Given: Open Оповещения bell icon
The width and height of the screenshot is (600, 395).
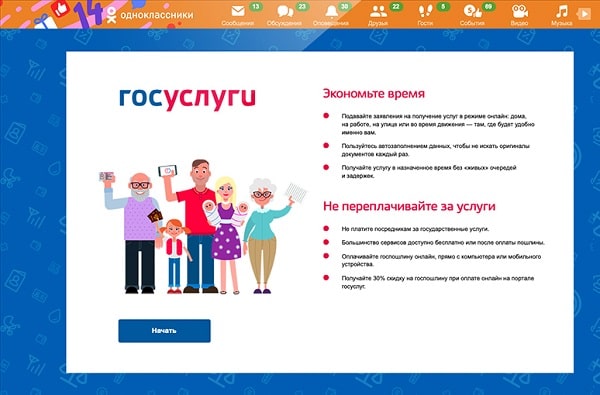Looking at the screenshot, I should (x=331, y=11).
